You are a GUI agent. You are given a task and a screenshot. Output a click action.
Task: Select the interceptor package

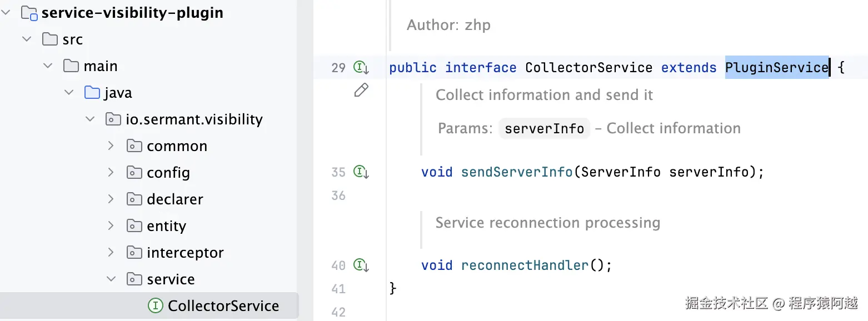(185, 253)
